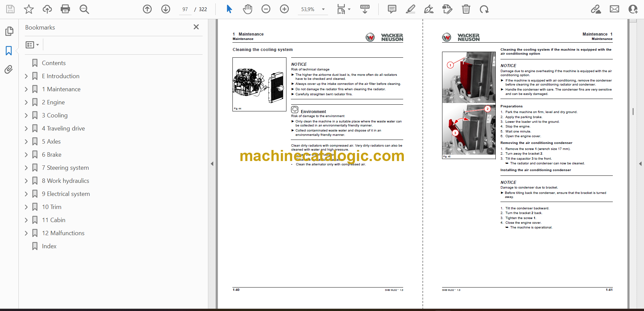Add a sticky note comment
This screenshot has width=644, height=311.
point(392,9)
